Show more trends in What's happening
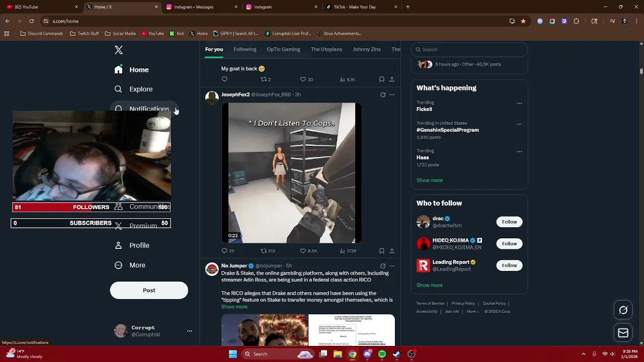644x362 pixels. coord(430,180)
